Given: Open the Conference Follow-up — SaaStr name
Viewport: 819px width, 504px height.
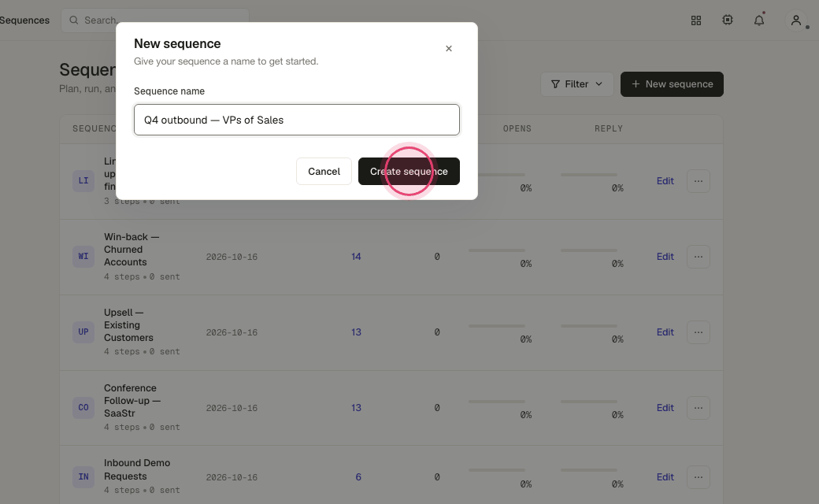Looking at the screenshot, I should click(132, 401).
